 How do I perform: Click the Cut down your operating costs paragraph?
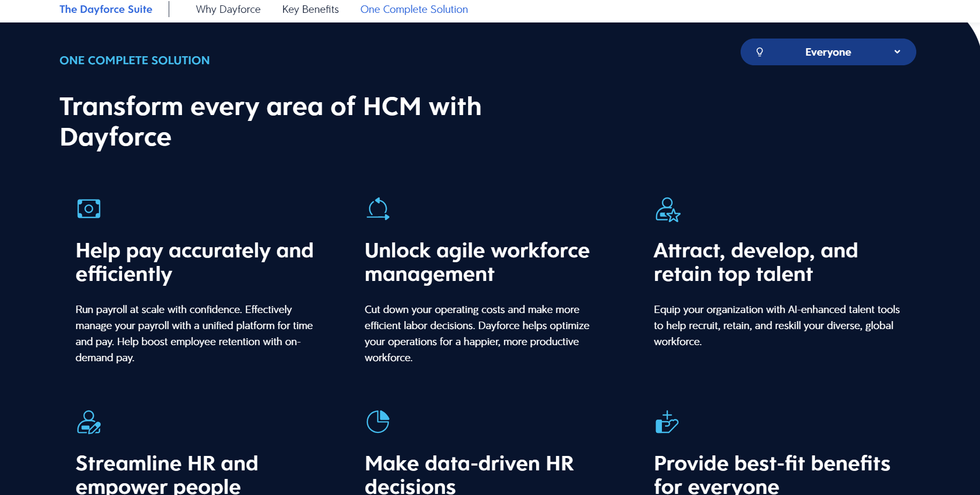pyautogui.click(x=477, y=333)
